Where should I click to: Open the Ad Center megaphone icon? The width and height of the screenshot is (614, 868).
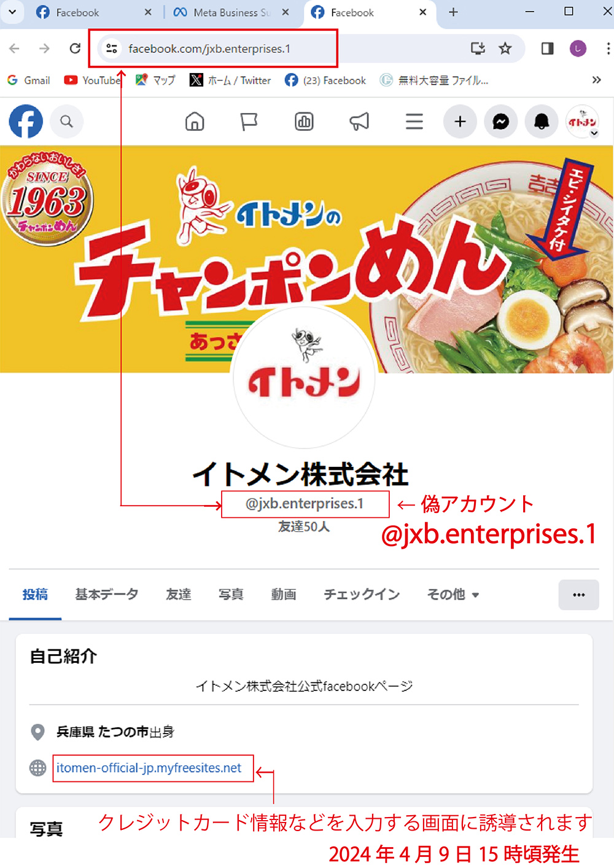[x=359, y=122]
